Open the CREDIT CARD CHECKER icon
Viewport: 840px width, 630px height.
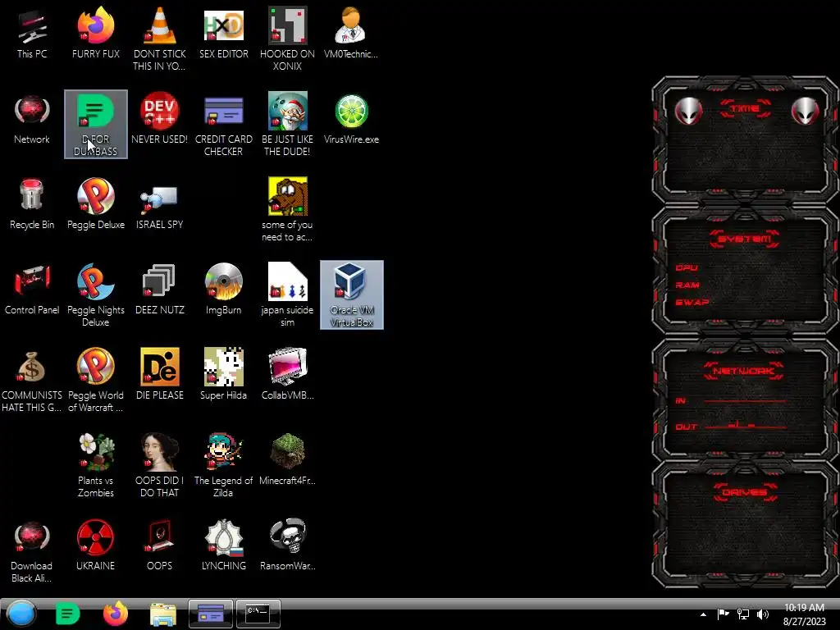point(223,125)
